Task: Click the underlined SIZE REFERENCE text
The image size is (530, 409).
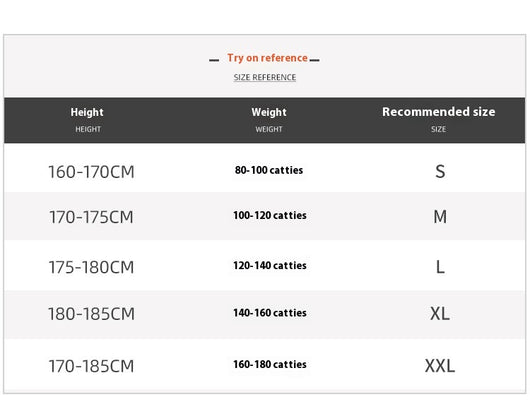Action: point(265,77)
